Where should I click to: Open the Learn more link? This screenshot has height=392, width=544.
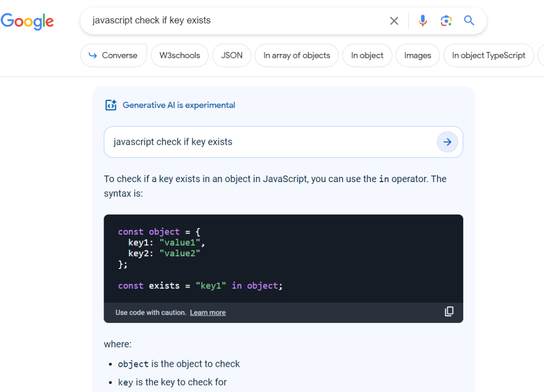208,313
